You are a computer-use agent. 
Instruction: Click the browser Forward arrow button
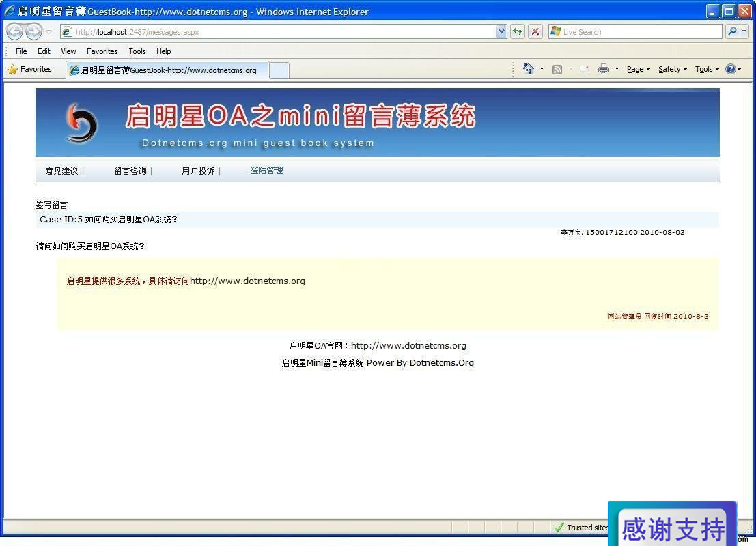[33, 32]
